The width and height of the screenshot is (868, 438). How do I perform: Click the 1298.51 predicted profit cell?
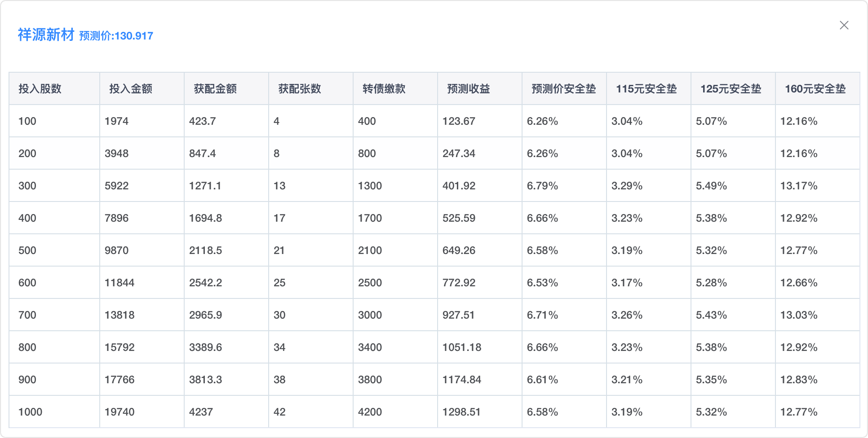coord(461,412)
